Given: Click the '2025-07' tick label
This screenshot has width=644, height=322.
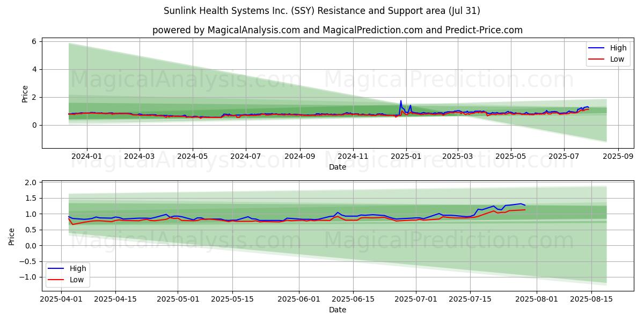Looking at the screenshot, I should [x=563, y=156].
